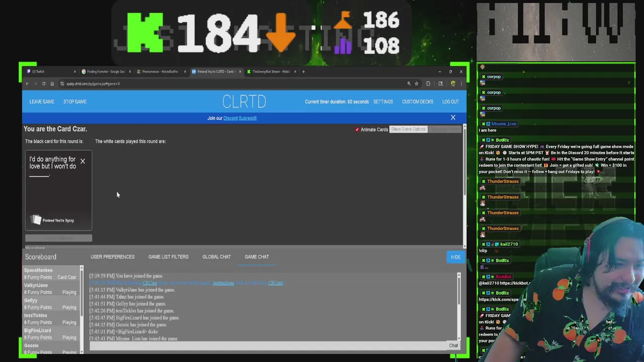Viewport: 644px width, 362px height.
Task: Click the zoom magnifier icon in address bar
Action: pyautogui.click(x=409, y=83)
